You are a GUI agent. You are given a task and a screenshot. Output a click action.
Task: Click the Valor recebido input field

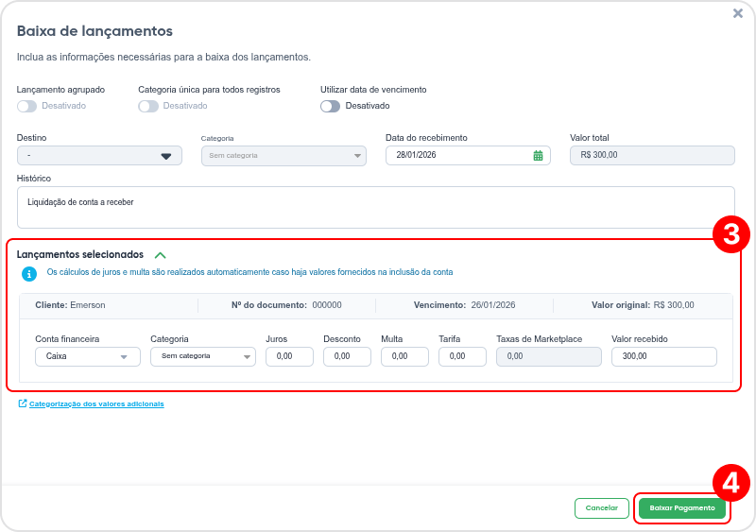pos(664,356)
